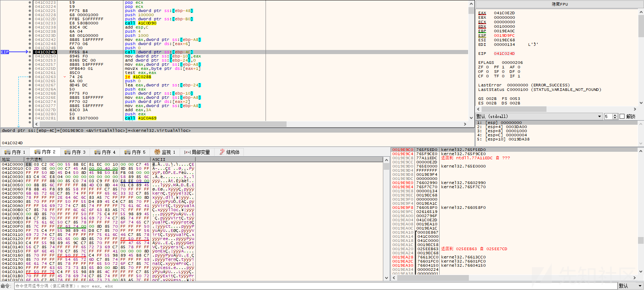Select stack row 0019E9C0 kernel32.765F5ED0
644x290 pixels.
point(514,150)
